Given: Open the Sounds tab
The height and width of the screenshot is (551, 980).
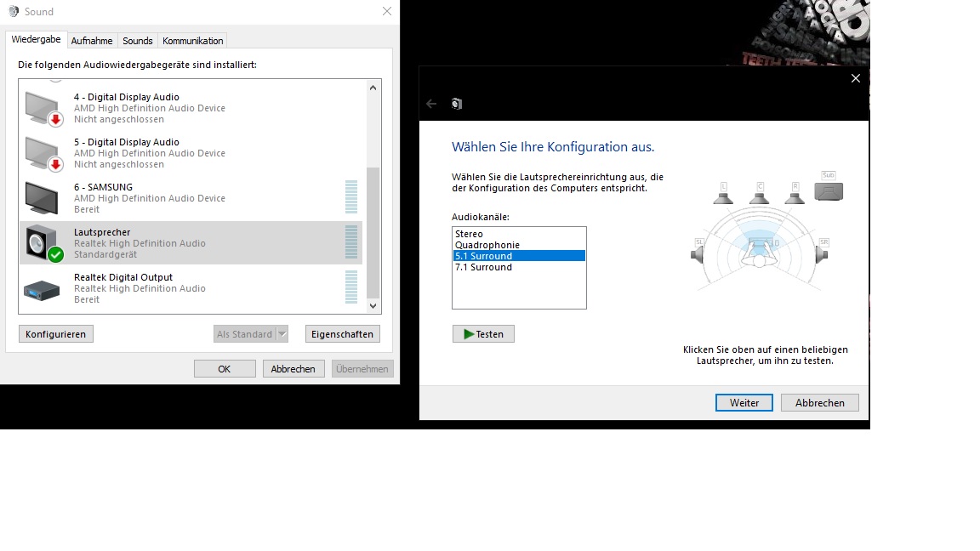Looking at the screenshot, I should pyautogui.click(x=138, y=41).
